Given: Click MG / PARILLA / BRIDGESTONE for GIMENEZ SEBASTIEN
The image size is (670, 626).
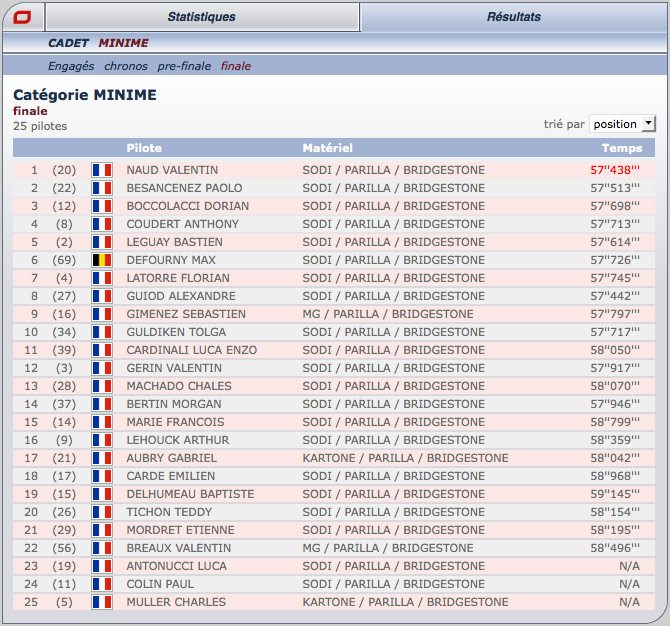Looking at the screenshot, I should coord(388,314).
